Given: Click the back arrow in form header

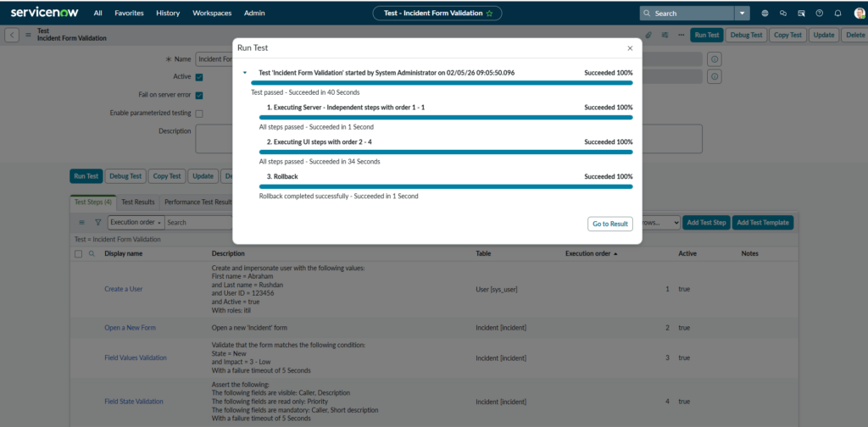Looking at the screenshot, I should 12,35.
